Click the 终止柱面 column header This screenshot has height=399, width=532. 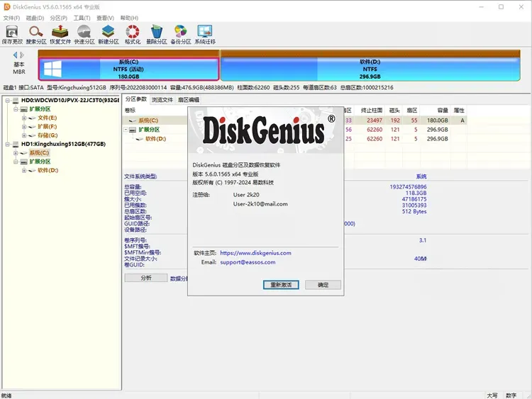372,111
